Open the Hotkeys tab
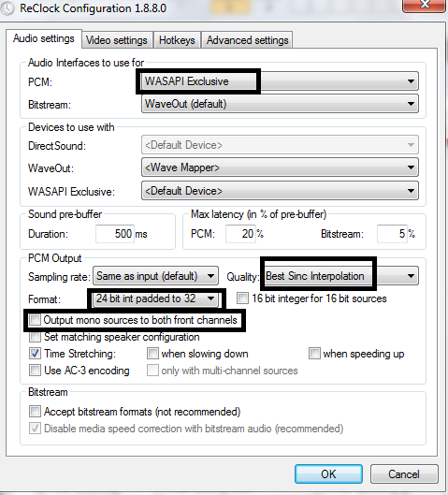This screenshot has height=495, width=448. coord(177,40)
